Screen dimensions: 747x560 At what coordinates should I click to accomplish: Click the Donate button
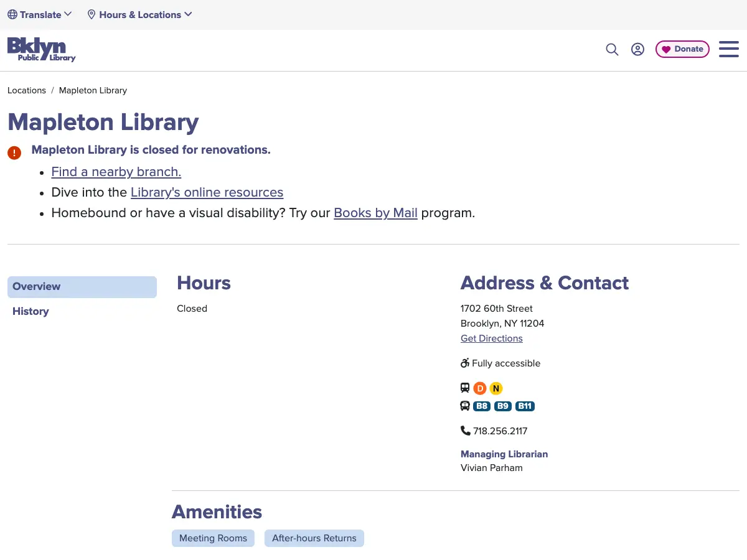682,49
